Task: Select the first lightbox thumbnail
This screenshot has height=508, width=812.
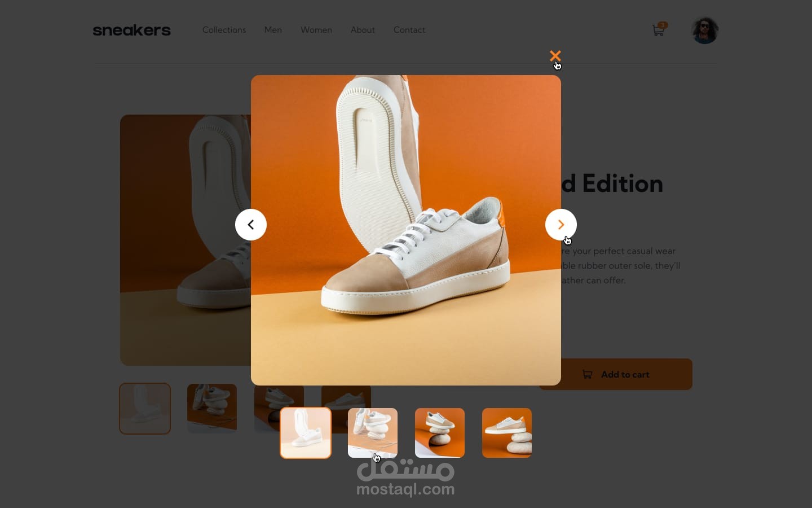Action: click(x=306, y=433)
